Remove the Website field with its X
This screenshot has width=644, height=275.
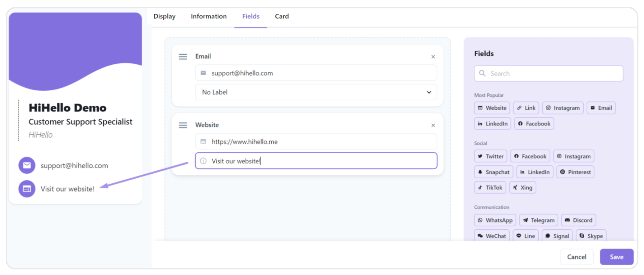433,125
